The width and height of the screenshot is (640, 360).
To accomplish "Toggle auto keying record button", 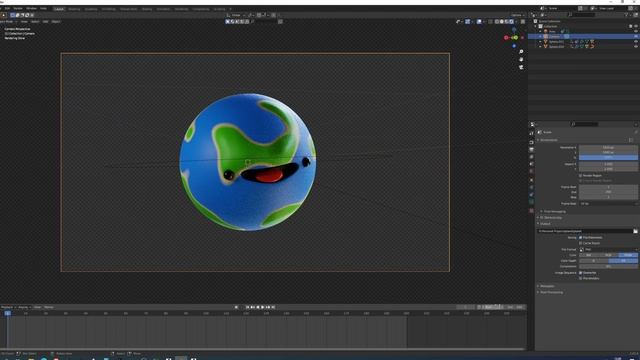I will 236,307.
